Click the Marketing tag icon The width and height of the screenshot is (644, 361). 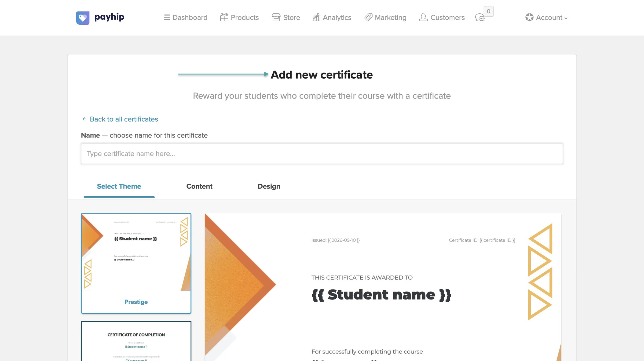(368, 17)
